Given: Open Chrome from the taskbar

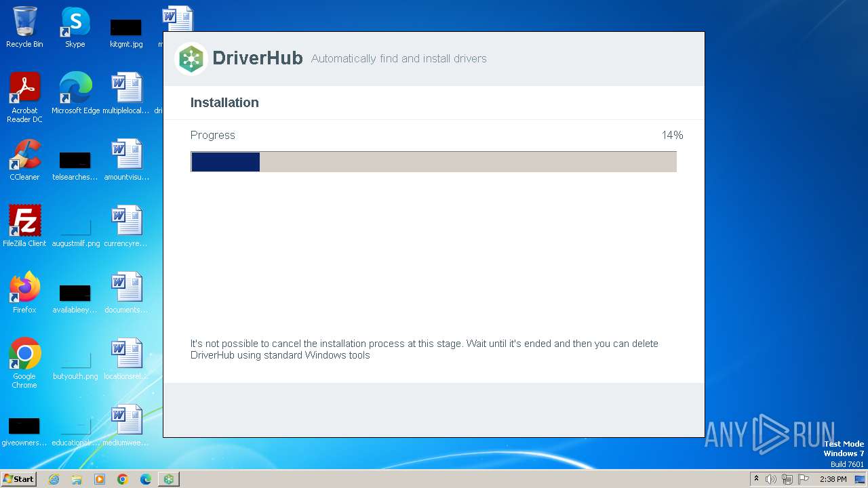Looking at the screenshot, I should [x=123, y=479].
